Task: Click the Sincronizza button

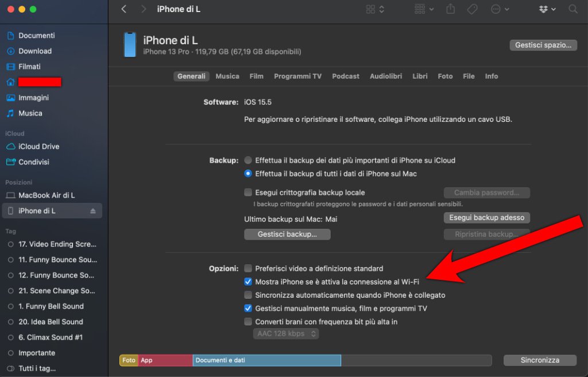Action: click(x=540, y=360)
